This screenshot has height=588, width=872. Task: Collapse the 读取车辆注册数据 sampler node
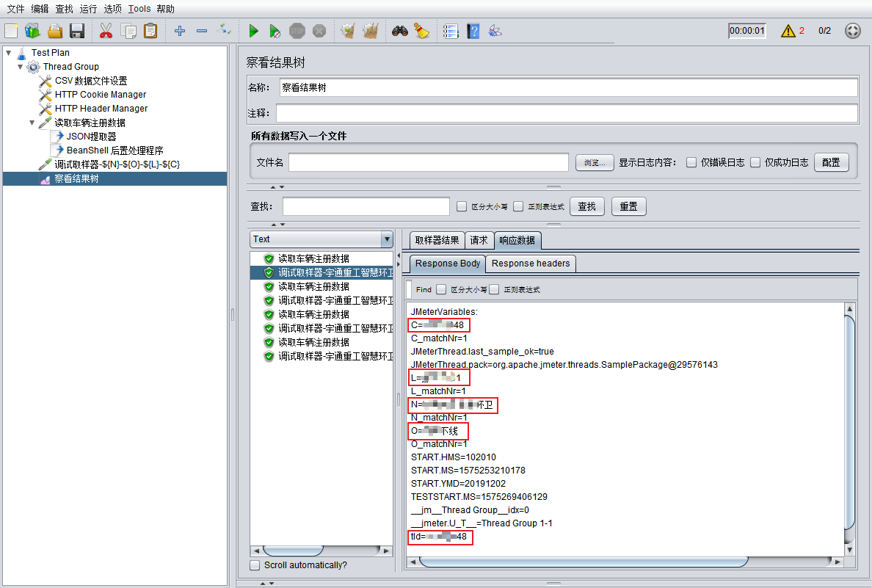click(32, 123)
